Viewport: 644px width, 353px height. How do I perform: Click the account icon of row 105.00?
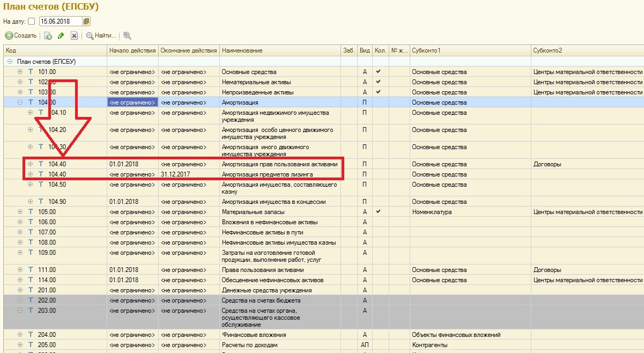pos(31,212)
